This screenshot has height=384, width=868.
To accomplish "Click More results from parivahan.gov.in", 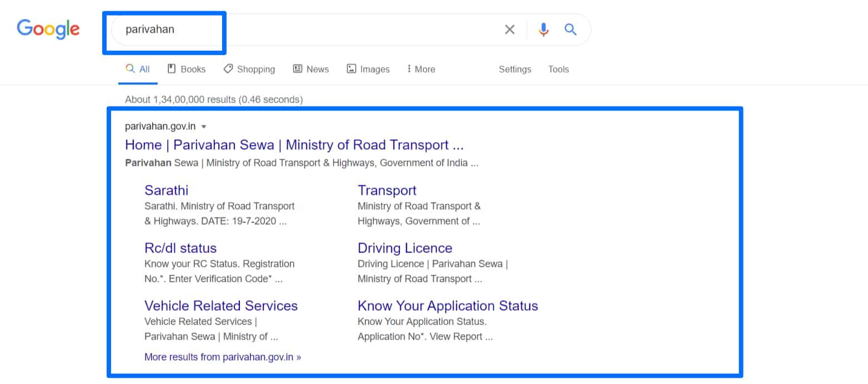I will [223, 357].
